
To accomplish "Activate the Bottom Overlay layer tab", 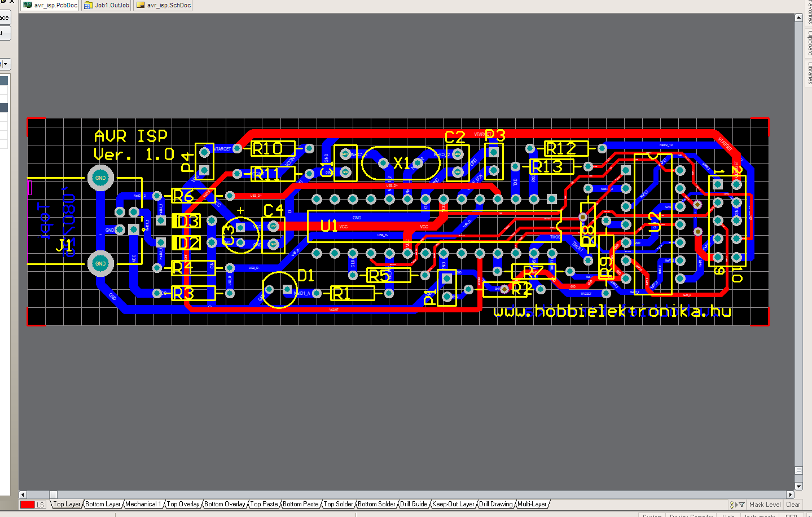I will coord(225,504).
